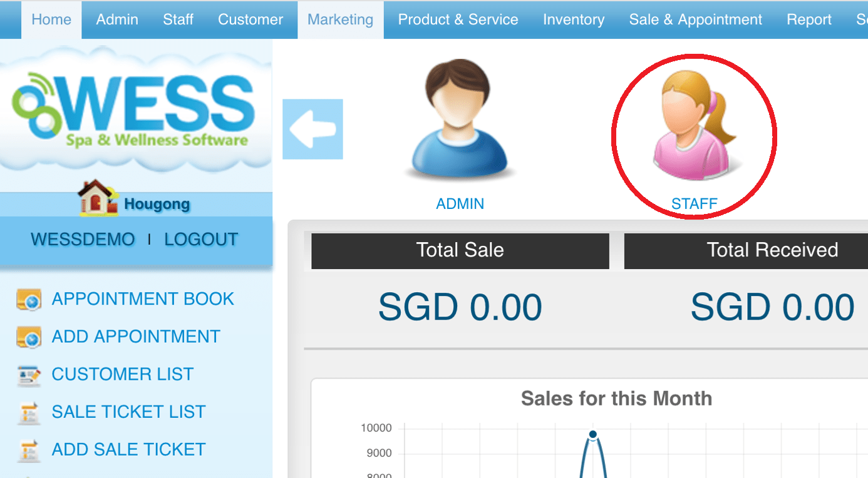Open the CUSTOMER LIST link
The width and height of the screenshot is (868, 478).
123,374
